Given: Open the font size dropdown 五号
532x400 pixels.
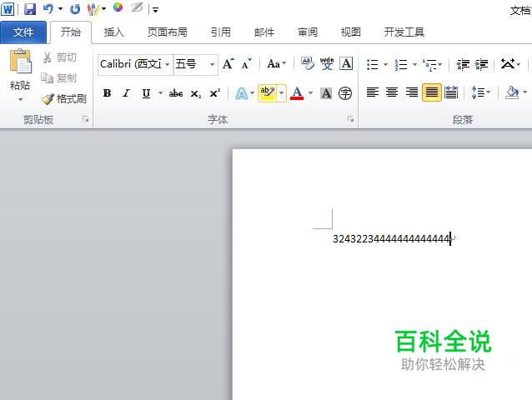Looking at the screenshot, I should 212,64.
